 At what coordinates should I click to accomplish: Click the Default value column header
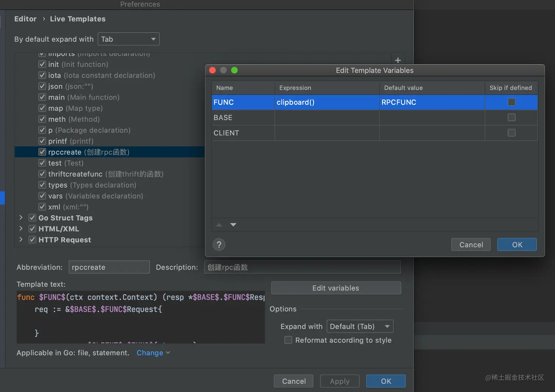click(x=432, y=88)
